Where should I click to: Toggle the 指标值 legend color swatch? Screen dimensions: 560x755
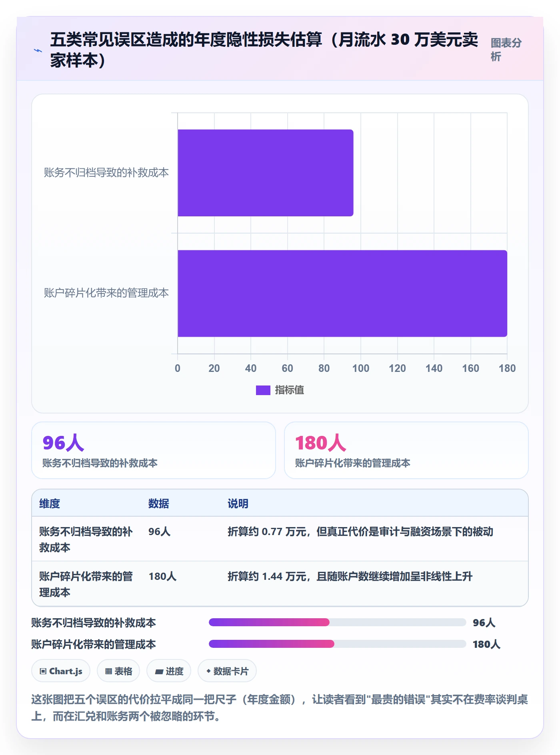point(263,390)
